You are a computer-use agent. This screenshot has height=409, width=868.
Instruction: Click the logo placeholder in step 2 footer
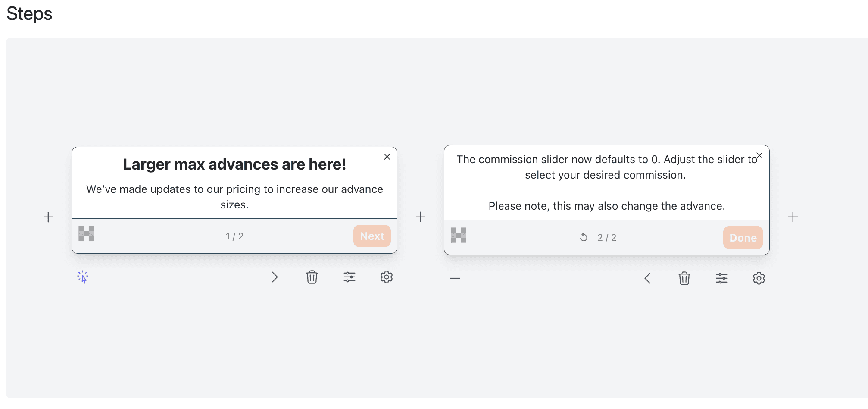click(x=459, y=235)
